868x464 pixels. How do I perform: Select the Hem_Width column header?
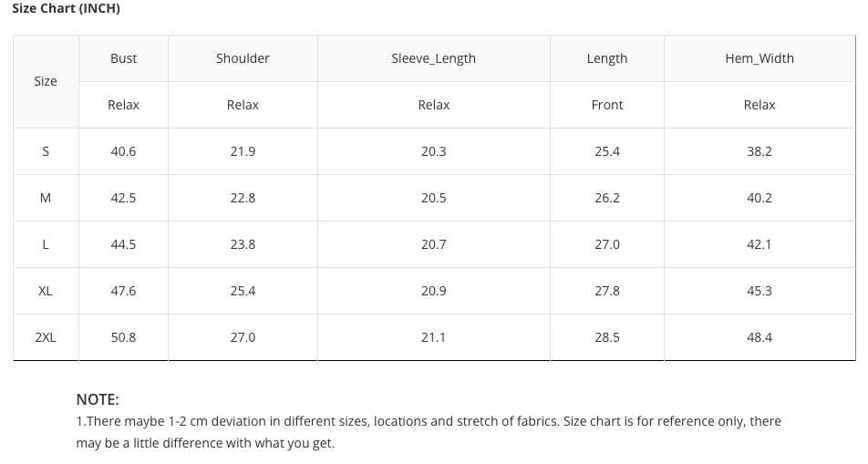pos(759,58)
